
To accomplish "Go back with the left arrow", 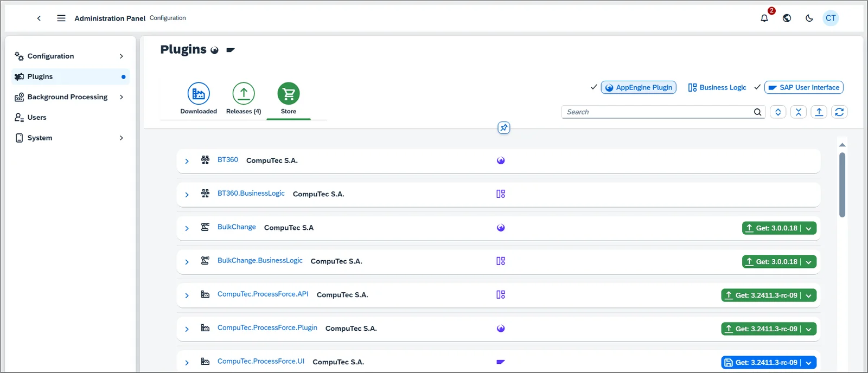I will (39, 18).
